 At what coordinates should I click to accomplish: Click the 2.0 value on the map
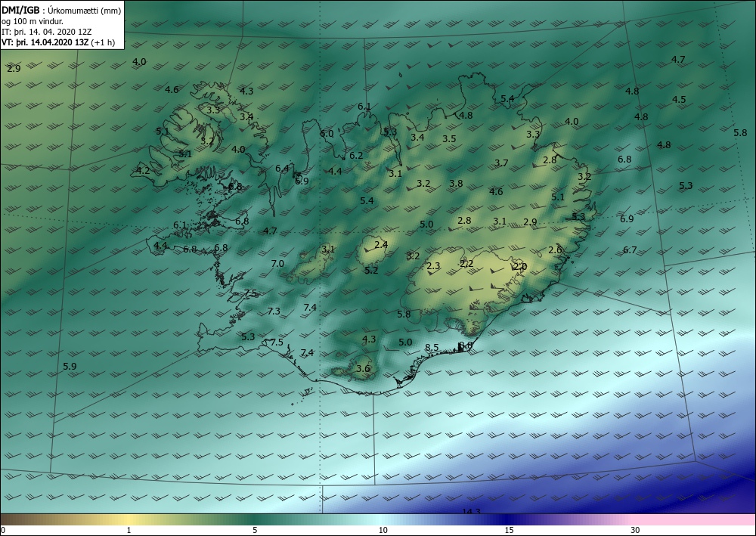click(x=520, y=266)
